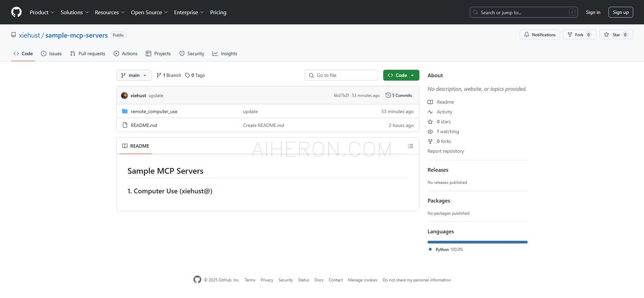
Task: View the 0 stars link
Action: pyautogui.click(x=439, y=122)
